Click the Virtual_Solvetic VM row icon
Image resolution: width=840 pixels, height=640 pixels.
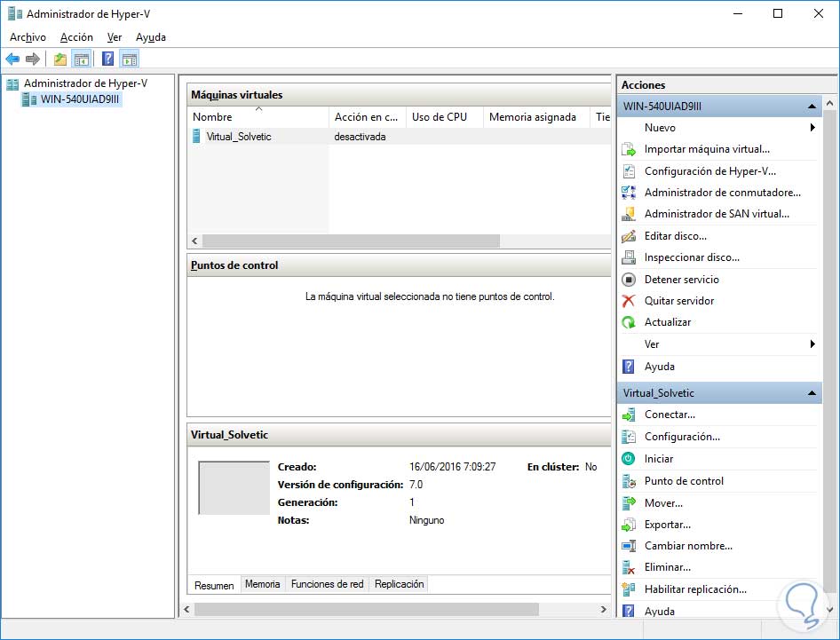pyautogui.click(x=196, y=137)
